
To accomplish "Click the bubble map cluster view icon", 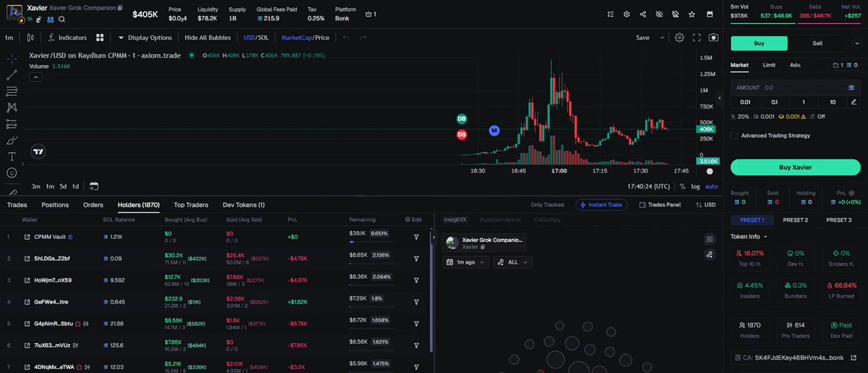I will (709, 254).
